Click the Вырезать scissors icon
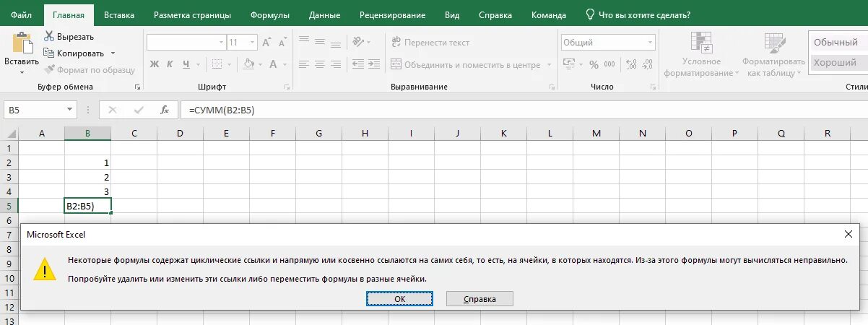Viewport: 868px width, 325px height. pyautogui.click(x=49, y=36)
